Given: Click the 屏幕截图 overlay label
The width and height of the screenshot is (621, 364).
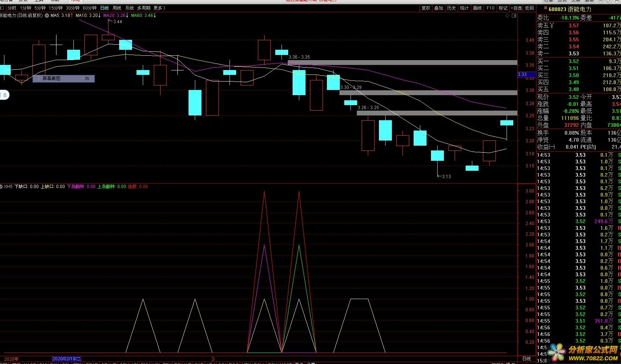Looking at the screenshot, I should (63, 79).
